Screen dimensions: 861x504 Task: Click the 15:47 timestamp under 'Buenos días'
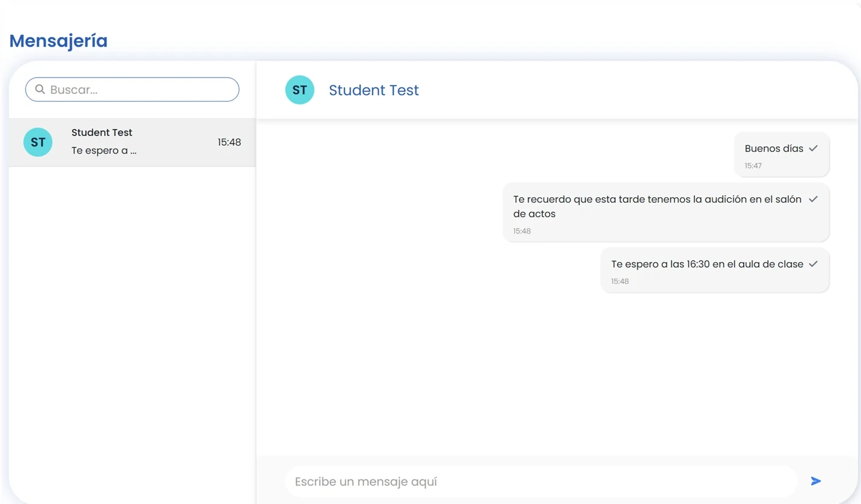(753, 165)
